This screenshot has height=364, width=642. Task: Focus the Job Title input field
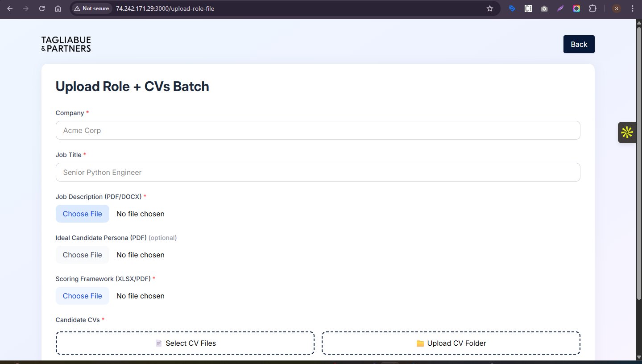[x=318, y=172]
